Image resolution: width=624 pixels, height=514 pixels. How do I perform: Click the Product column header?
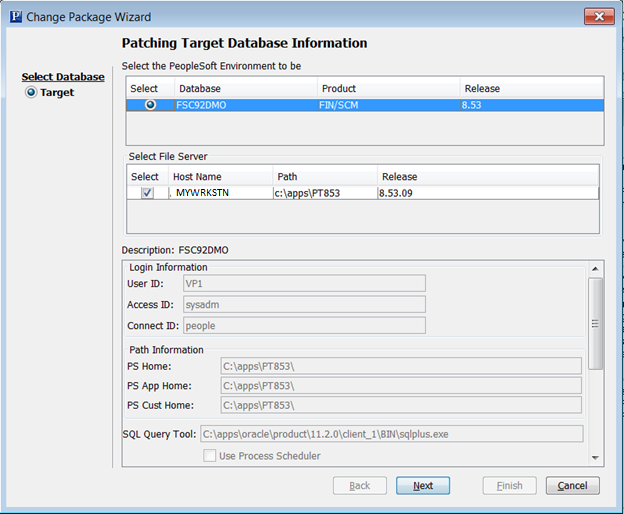tap(388, 88)
